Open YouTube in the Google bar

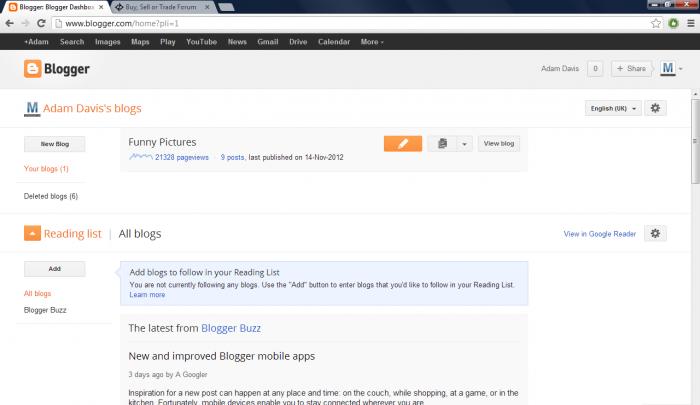click(201, 42)
